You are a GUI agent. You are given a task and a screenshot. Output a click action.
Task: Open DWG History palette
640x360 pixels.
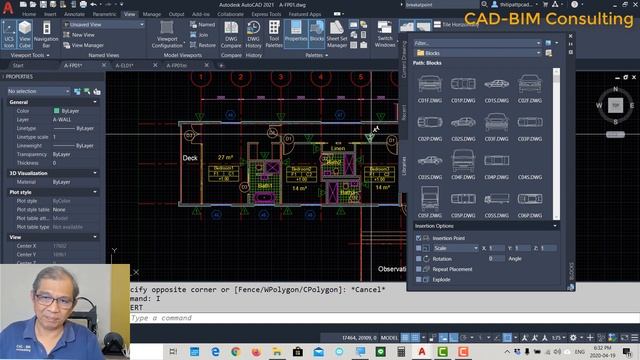(x=253, y=35)
